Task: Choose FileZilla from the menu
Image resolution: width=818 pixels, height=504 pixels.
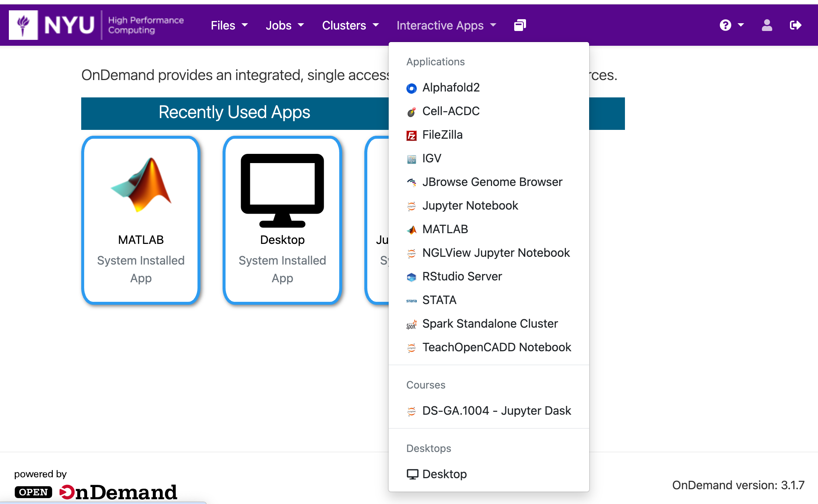Action: [489, 135]
